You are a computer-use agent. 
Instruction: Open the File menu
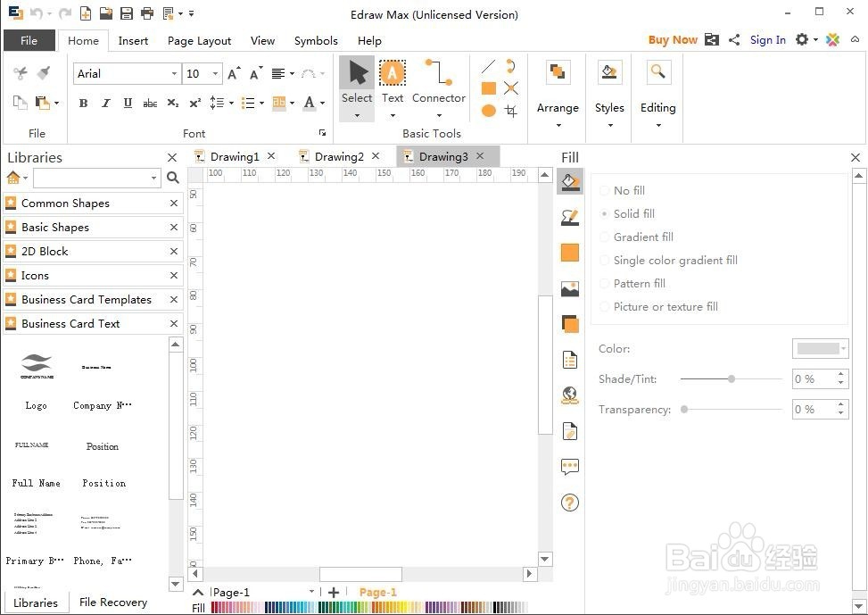click(x=29, y=40)
